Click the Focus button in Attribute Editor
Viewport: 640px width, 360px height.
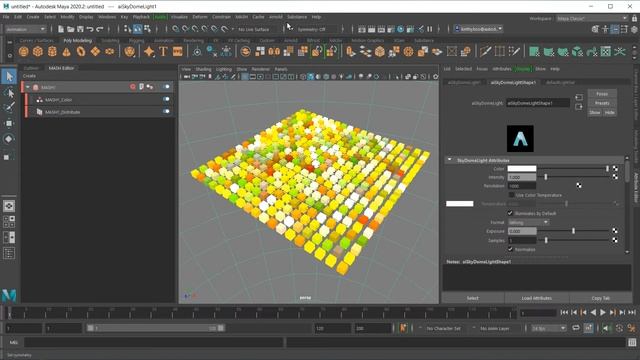tap(602, 94)
